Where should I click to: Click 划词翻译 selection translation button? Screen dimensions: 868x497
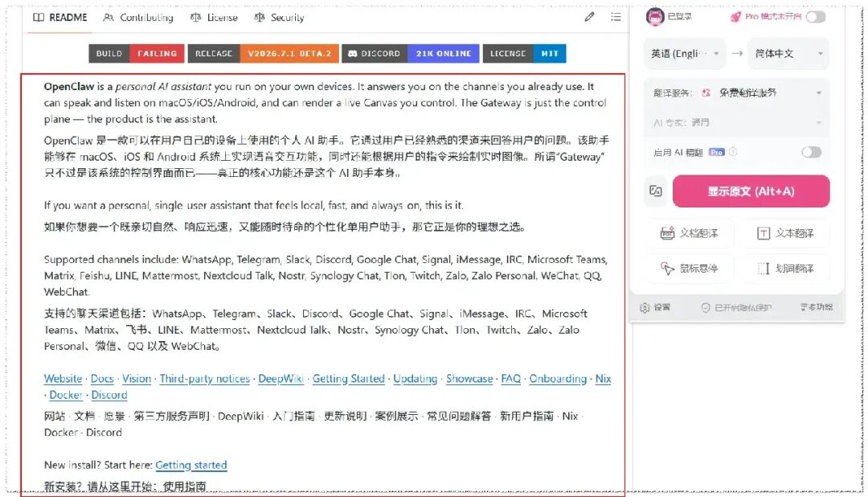[x=785, y=268]
